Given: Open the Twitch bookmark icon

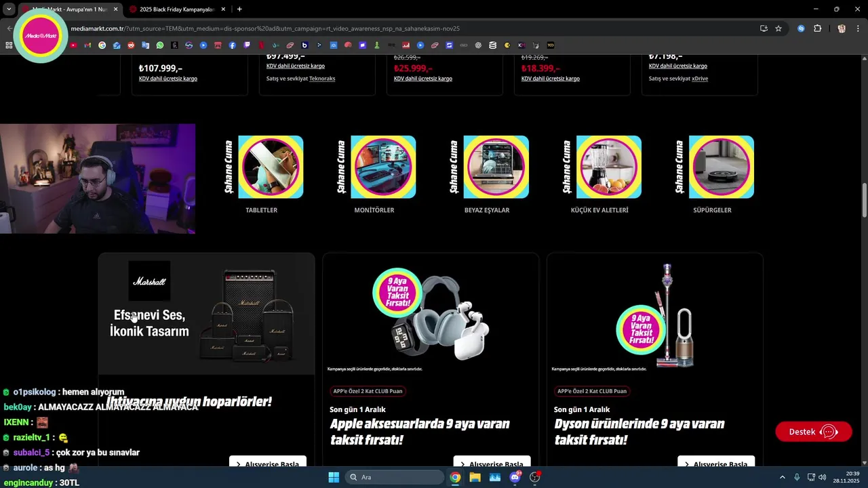Looking at the screenshot, I should click(x=247, y=45).
